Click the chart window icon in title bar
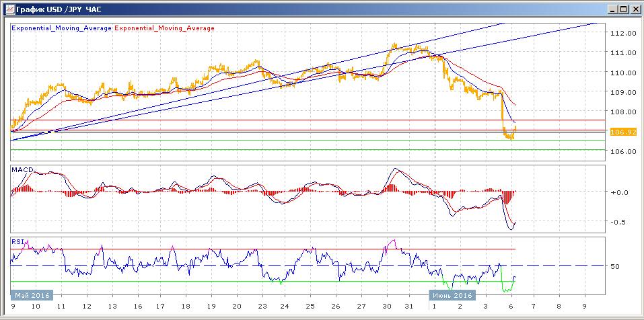This screenshot has width=644, height=320. pos(7,9)
